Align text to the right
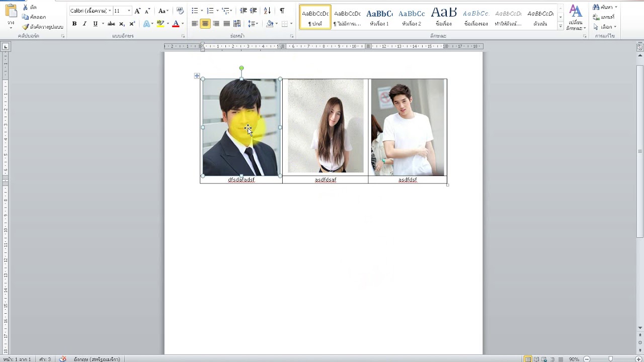Viewport: 644px width, 362px height. (216, 24)
